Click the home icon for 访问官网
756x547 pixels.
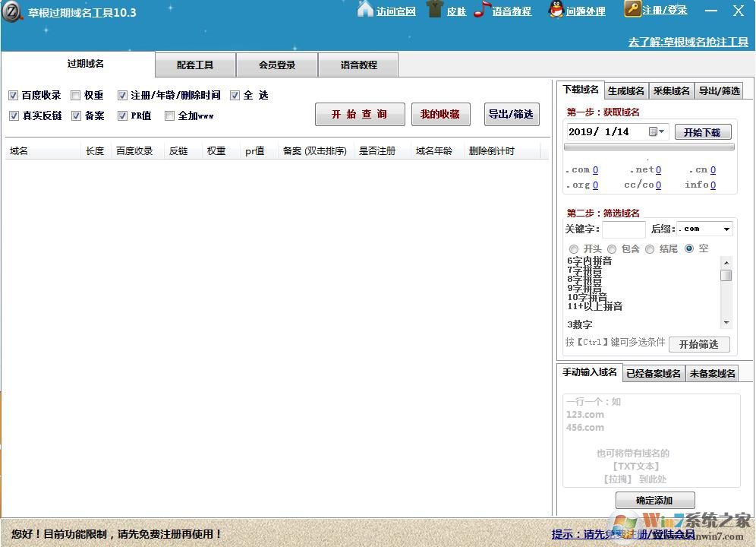pyautogui.click(x=365, y=10)
